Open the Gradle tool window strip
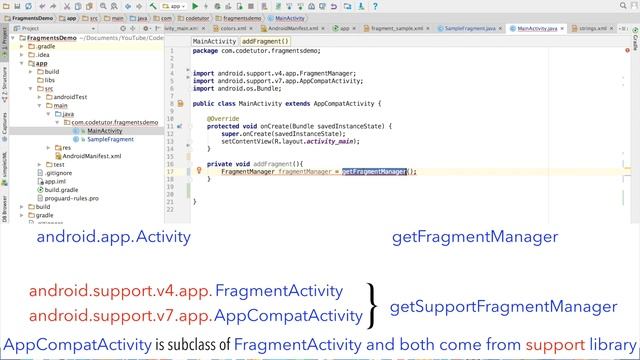The height and width of the screenshot is (360, 640). pos(635,39)
